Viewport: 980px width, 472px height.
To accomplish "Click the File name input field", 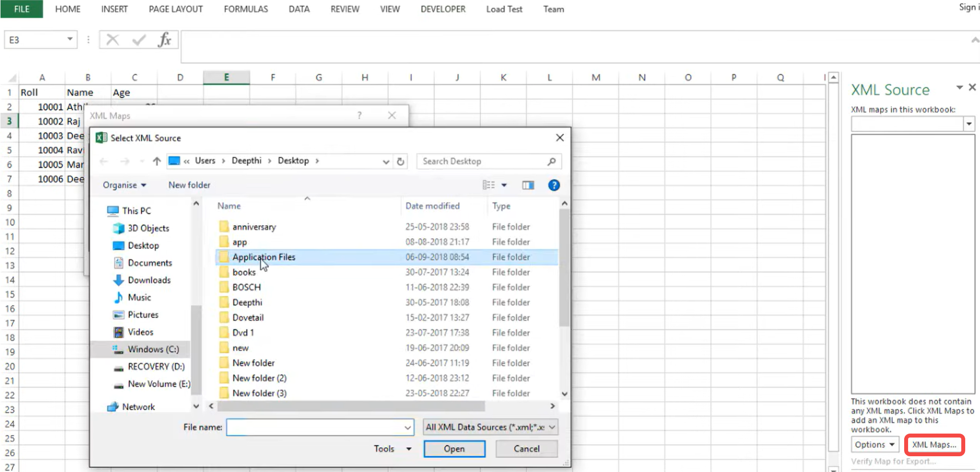I will coord(315,427).
